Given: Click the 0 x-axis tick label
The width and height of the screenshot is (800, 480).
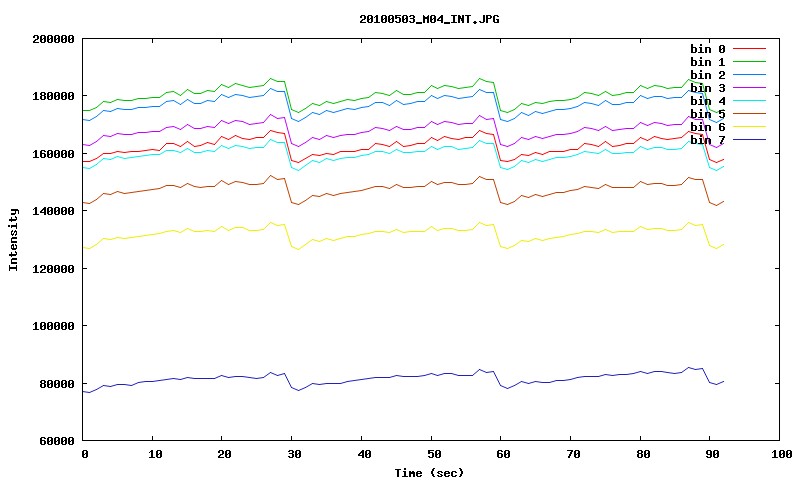Looking at the screenshot, I should (85, 454).
